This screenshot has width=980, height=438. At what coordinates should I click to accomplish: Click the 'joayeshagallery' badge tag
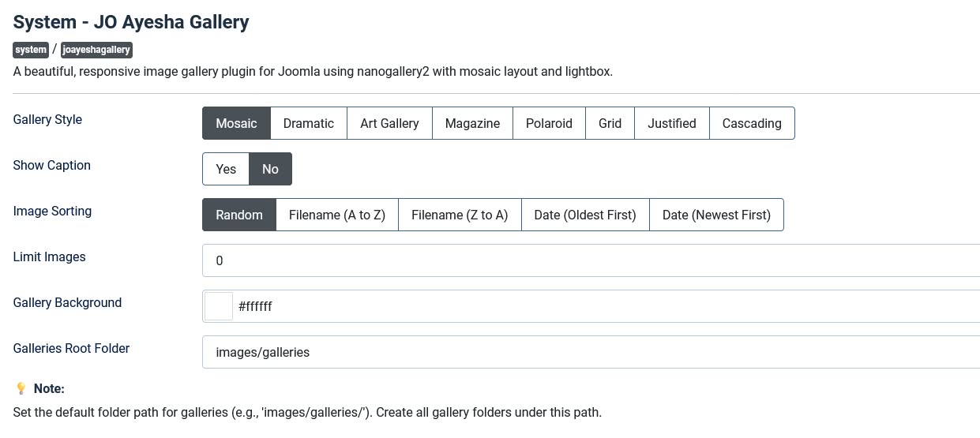[x=96, y=50]
